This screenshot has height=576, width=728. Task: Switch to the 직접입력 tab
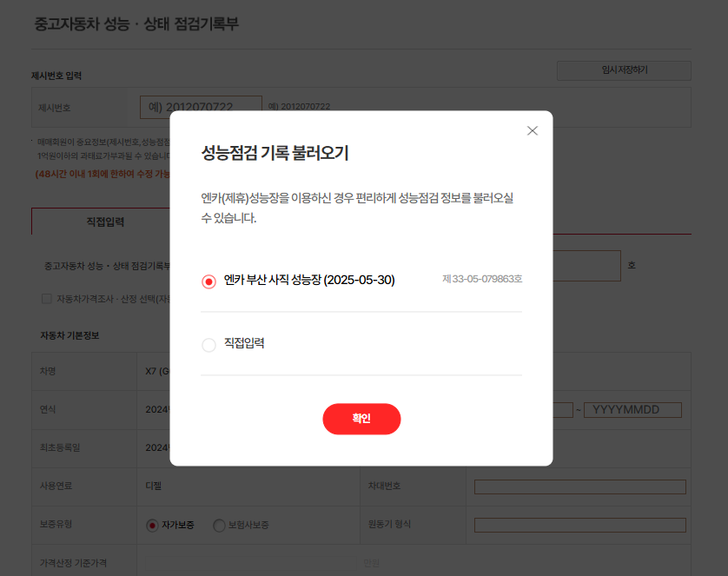tap(105, 222)
